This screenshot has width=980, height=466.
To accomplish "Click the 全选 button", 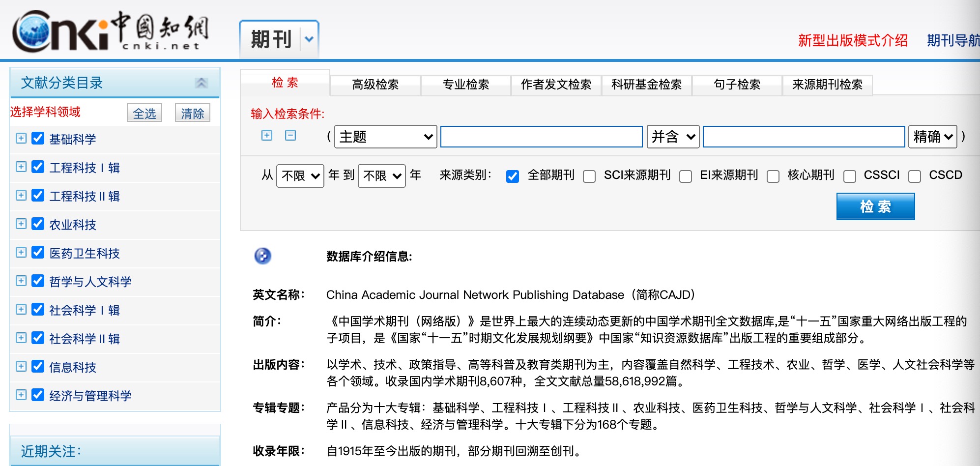I will (144, 114).
